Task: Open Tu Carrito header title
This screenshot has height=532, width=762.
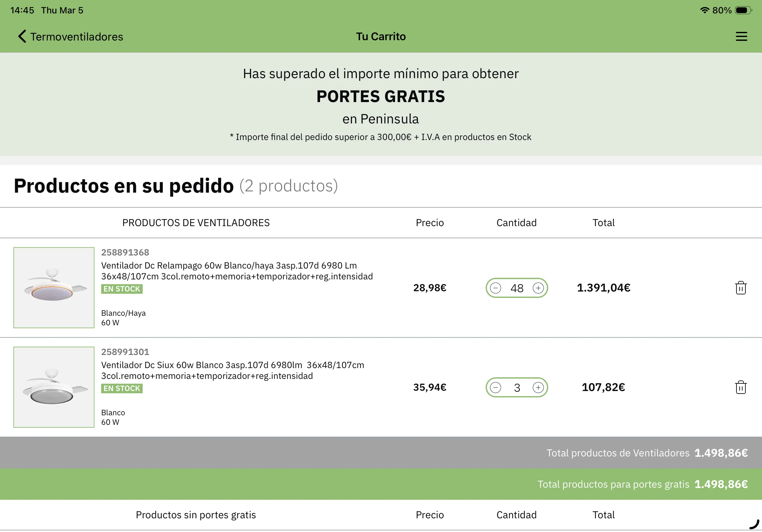Action: pyautogui.click(x=381, y=36)
